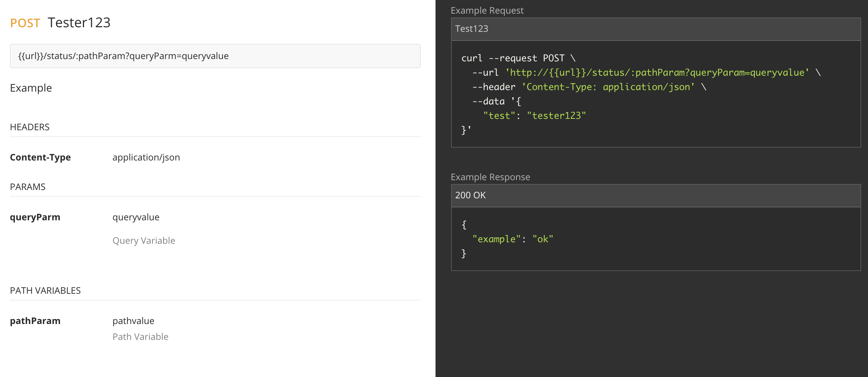Viewport: 868px width, 377px height.
Task: Select the tester123 value in the request body
Action: pyautogui.click(x=557, y=115)
